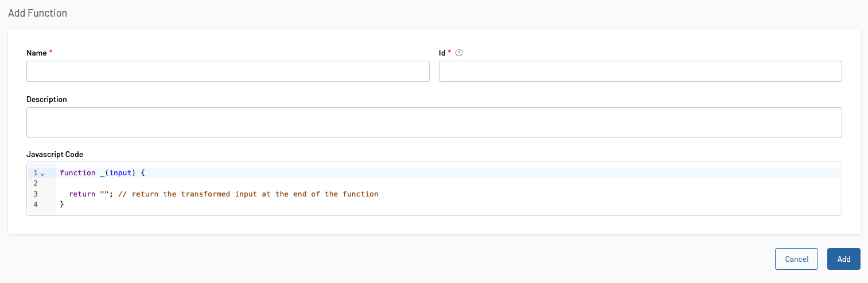Collapse the function block on line 1
The height and width of the screenshot is (283, 868).
coord(42,173)
